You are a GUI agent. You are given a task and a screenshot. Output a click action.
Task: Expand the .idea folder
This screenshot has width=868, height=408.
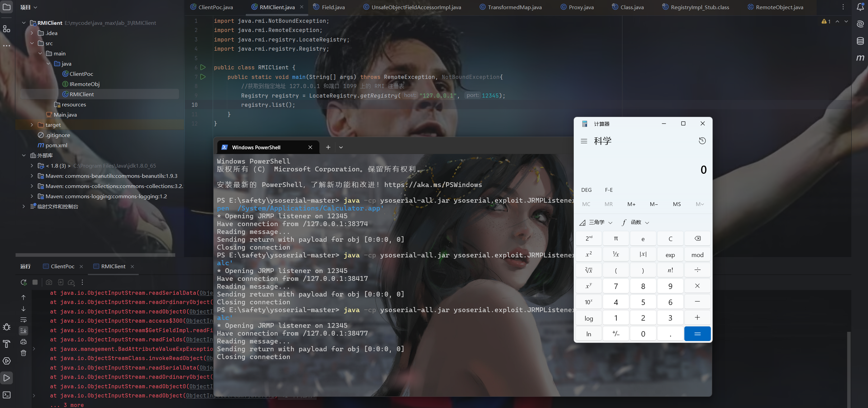coord(32,33)
